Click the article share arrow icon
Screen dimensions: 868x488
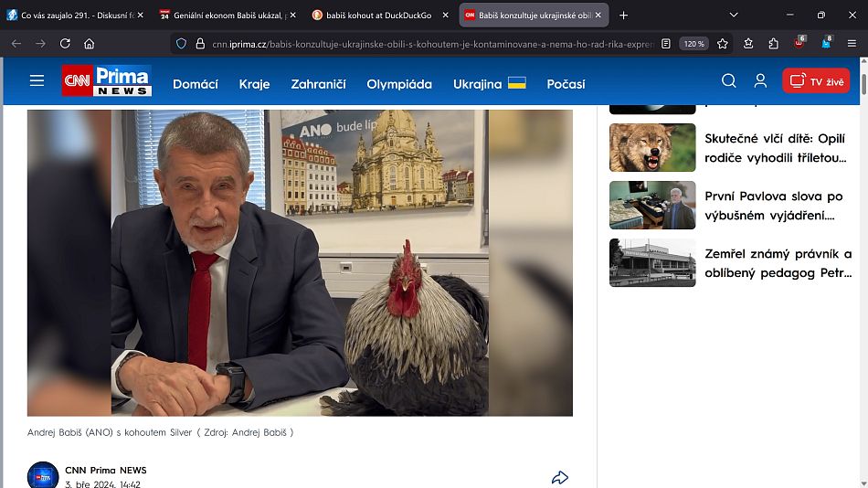tap(560, 477)
